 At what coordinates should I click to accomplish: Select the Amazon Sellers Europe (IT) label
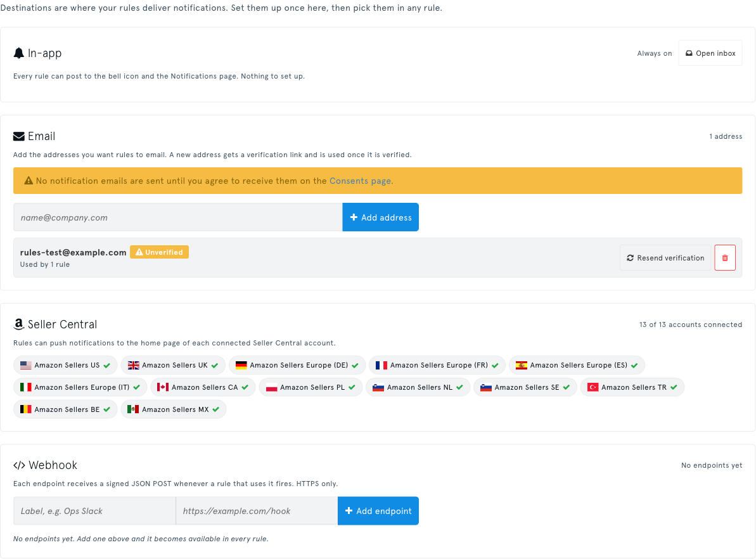click(82, 387)
